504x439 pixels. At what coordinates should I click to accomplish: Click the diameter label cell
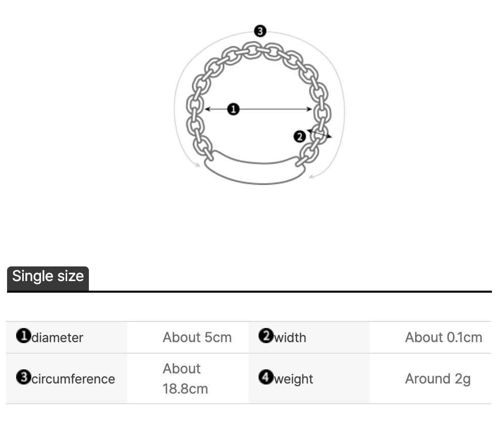(x=67, y=338)
